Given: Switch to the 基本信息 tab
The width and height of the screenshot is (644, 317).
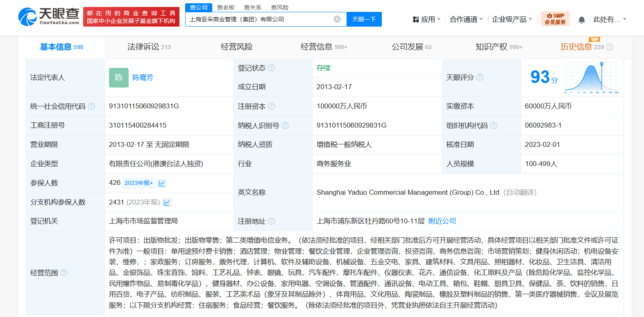Looking at the screenshot, I should pyautogui.click(x=61, y=47).
